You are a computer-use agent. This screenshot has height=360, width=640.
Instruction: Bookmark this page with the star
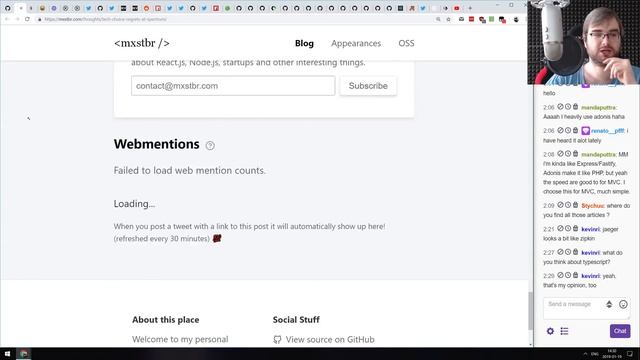click(449, 19)
